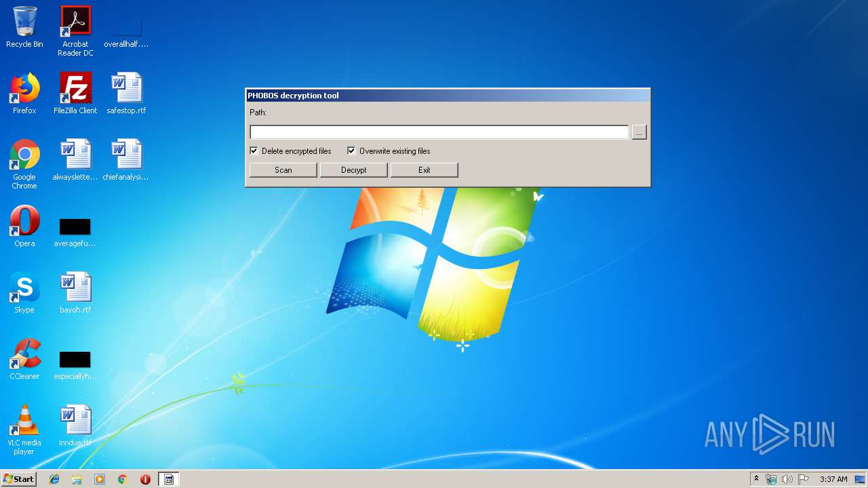Select inndue.rtf document icon

(75, 426)
